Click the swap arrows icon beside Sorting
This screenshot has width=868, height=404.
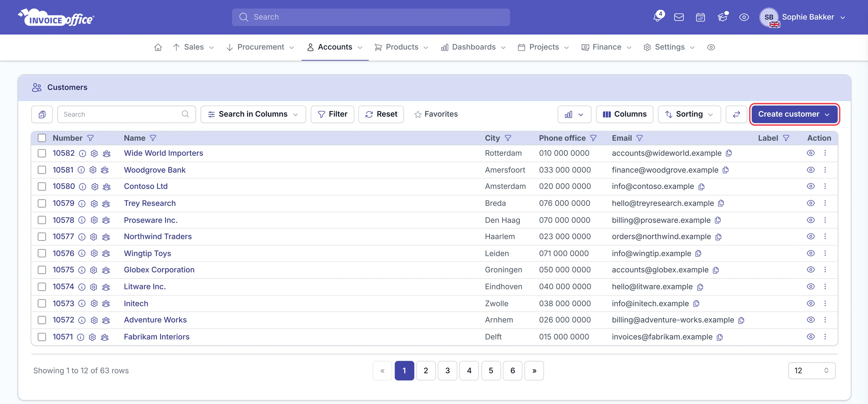pyautogui.click(x=736, y=114)
